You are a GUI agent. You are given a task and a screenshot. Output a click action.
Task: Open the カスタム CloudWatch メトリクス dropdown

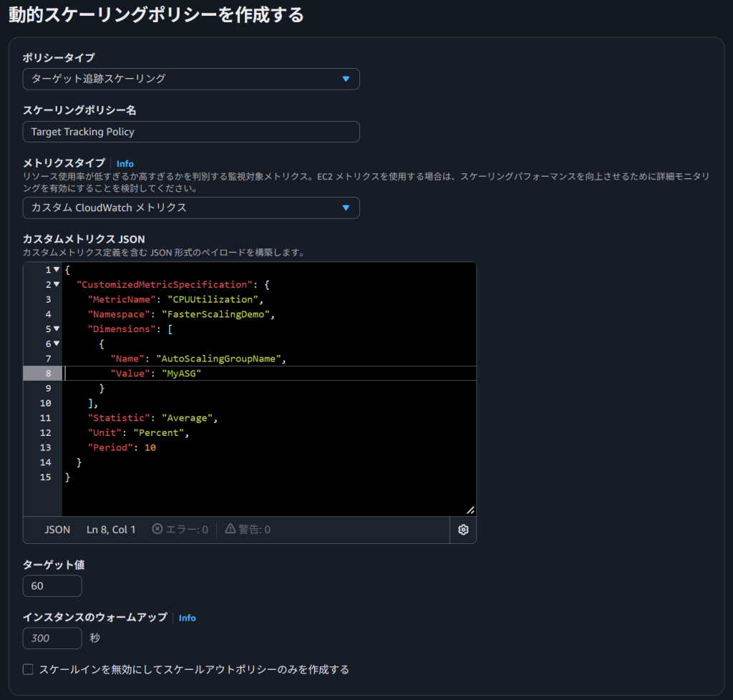pyautogui.click(x=190, y=208)
